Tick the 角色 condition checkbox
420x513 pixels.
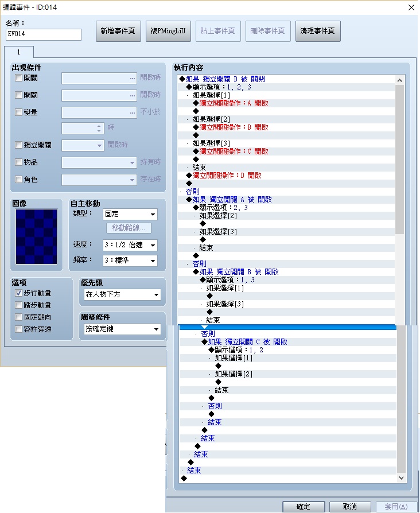(18, 179)
